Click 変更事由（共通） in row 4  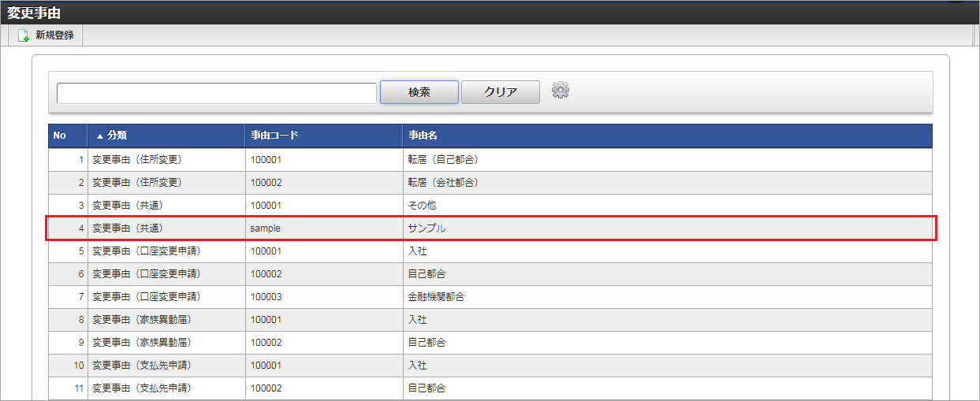(128, 228)
